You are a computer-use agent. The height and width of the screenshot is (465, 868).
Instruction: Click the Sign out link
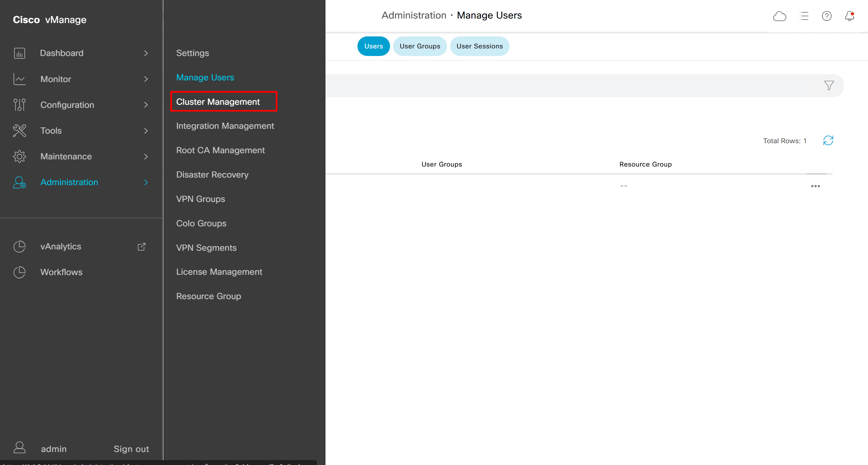[x=131, y=449]
